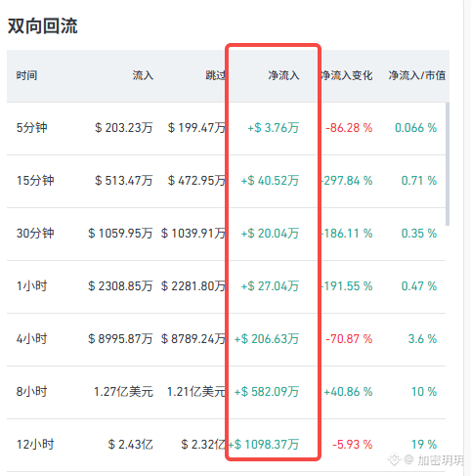Click the value $ 199.47万
This screenshot has height=476, width=471.
click(x=196, y=127)
